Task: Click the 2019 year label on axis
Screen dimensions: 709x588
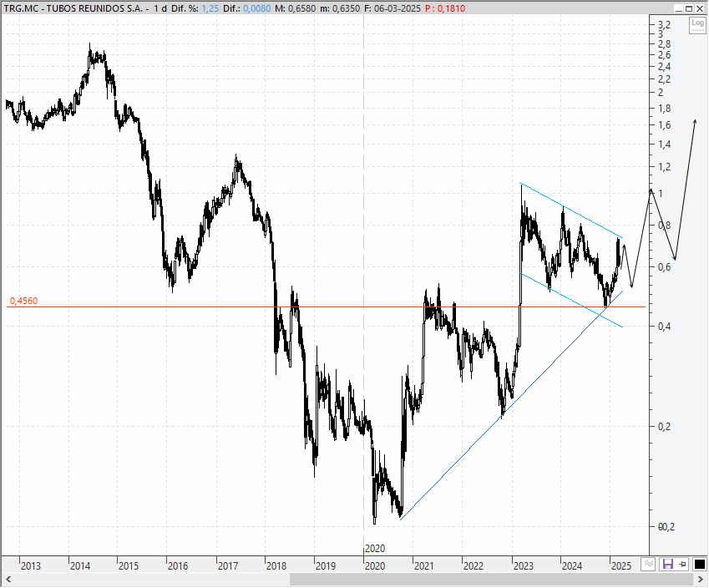Action: [x=326, y=565]
